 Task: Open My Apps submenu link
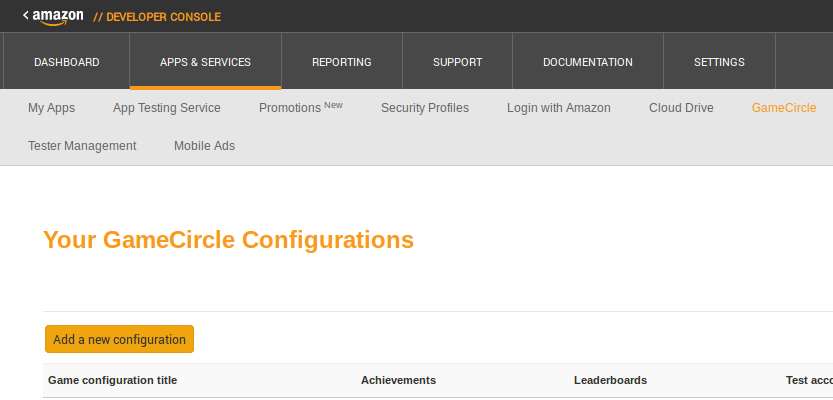(x=52, y=108)
